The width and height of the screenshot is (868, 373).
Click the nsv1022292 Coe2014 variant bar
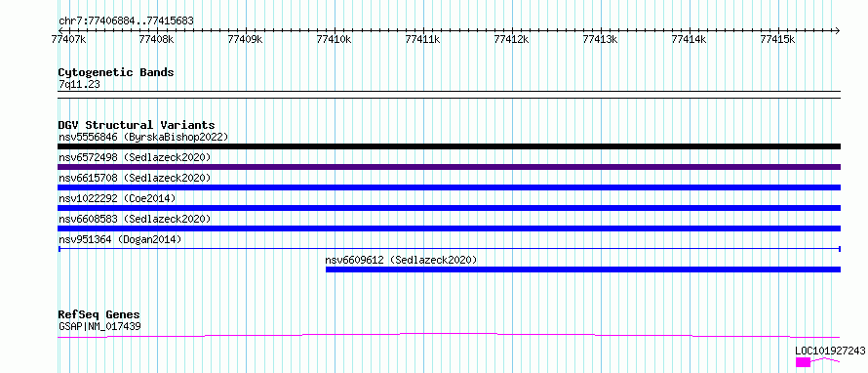449,208
